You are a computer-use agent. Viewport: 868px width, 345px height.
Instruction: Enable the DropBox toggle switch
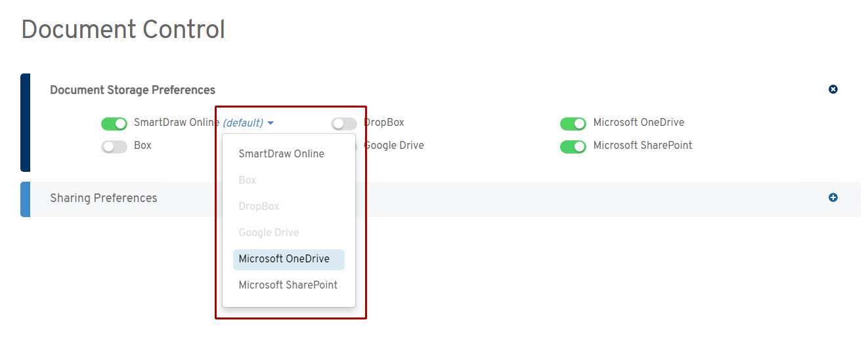coord(344,123)
